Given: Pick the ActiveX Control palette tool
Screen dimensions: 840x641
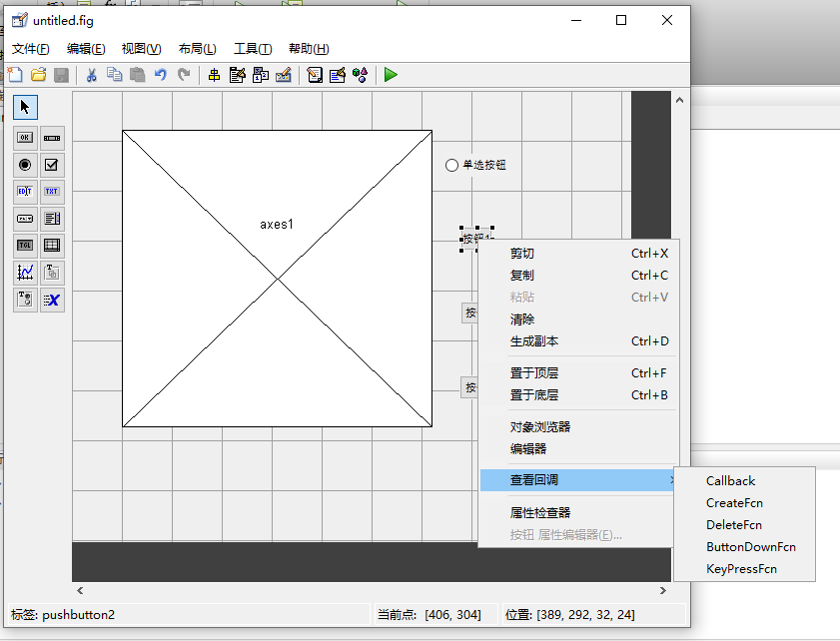Looking at the screenshot, I should (x=52, y=300).
